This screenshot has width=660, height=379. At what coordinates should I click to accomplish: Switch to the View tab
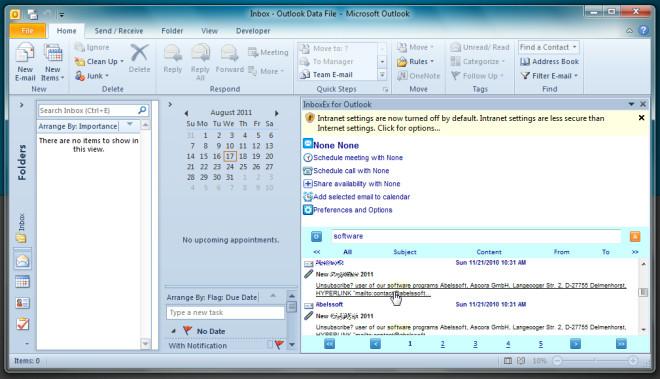coord(209,31)
